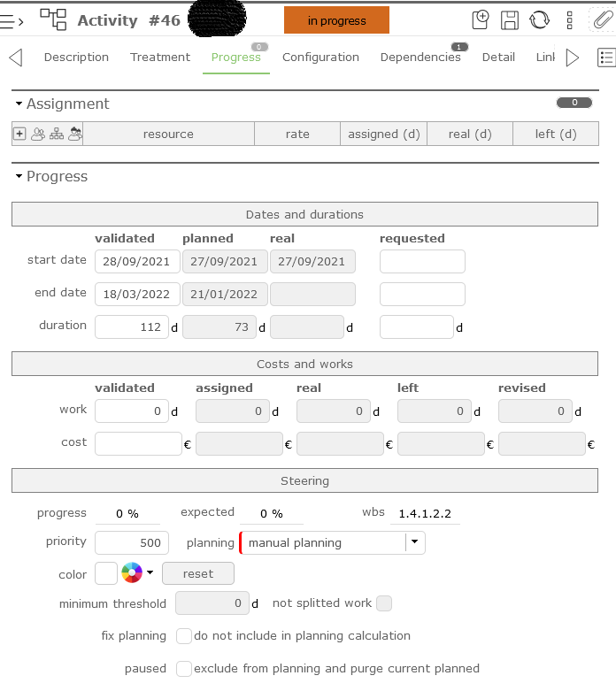Open the Dependencies tab
Viewport: 616px width, 691px height.
(x=420, y=58)
